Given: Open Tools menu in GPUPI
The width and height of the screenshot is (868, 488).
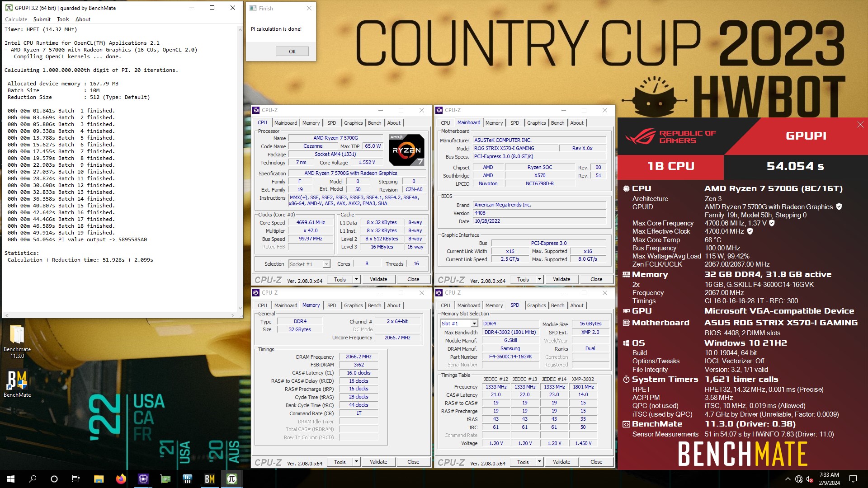Looking at the screenshot, I should coord(63,19).
